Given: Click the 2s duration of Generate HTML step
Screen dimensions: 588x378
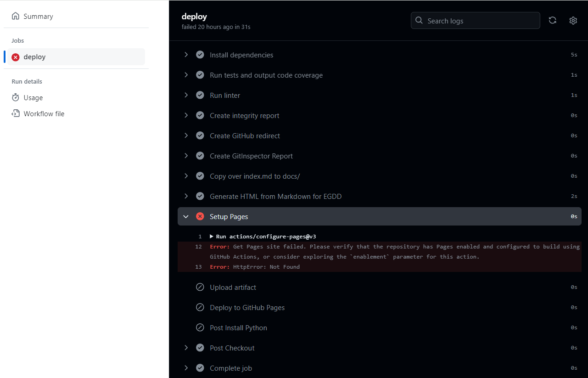Looking at the screenshot, I should coord(574,196).
